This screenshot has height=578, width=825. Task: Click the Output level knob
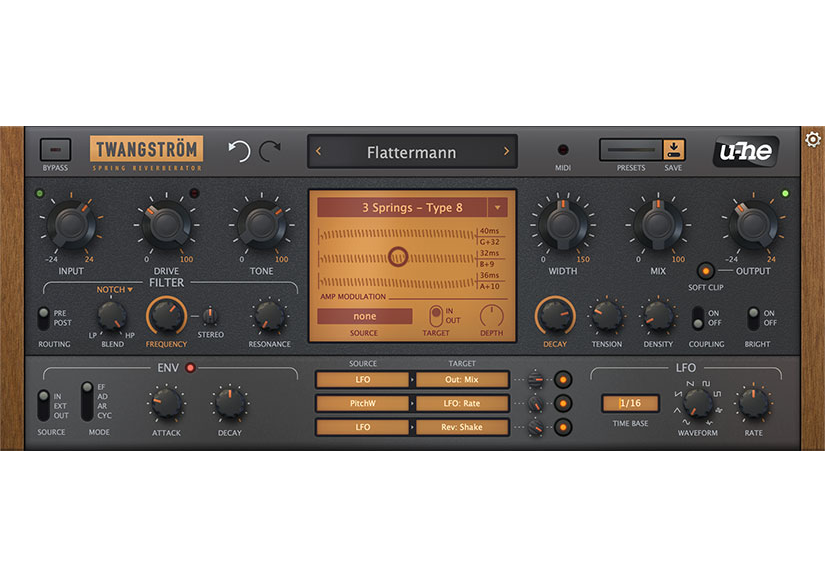tap(753, 225)
